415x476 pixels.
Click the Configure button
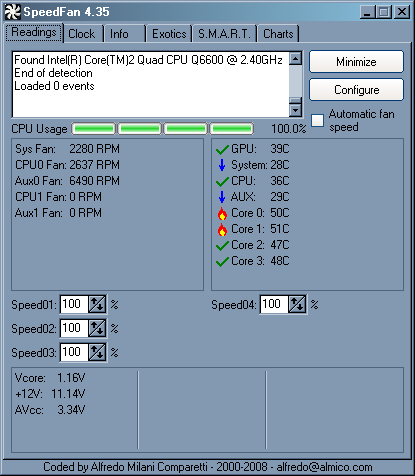point(356,90)
